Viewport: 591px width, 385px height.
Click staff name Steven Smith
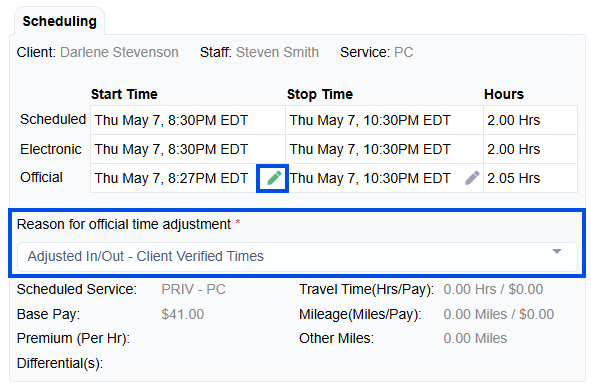click(x=277, y=52)
